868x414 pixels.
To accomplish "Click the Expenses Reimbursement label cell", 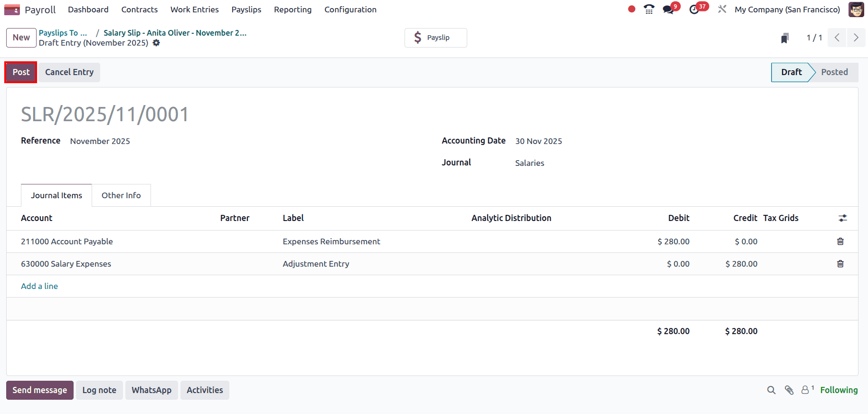I will coord(331,241).
